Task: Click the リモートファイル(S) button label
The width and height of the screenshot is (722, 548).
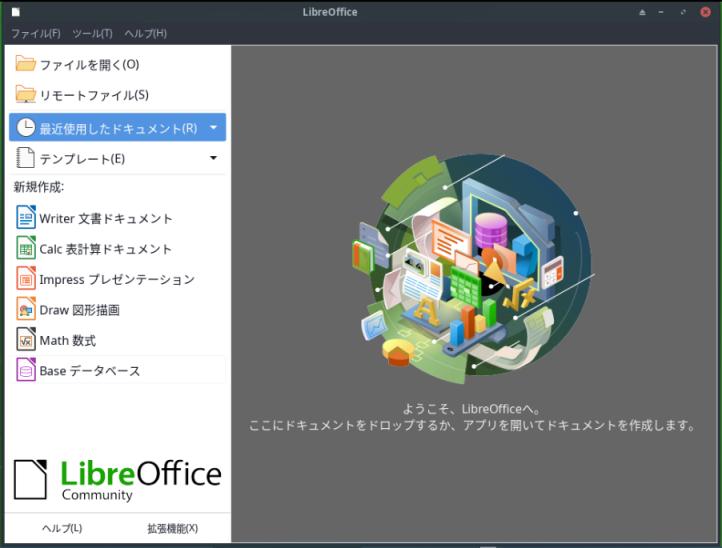Action: [x=94, y=95]
